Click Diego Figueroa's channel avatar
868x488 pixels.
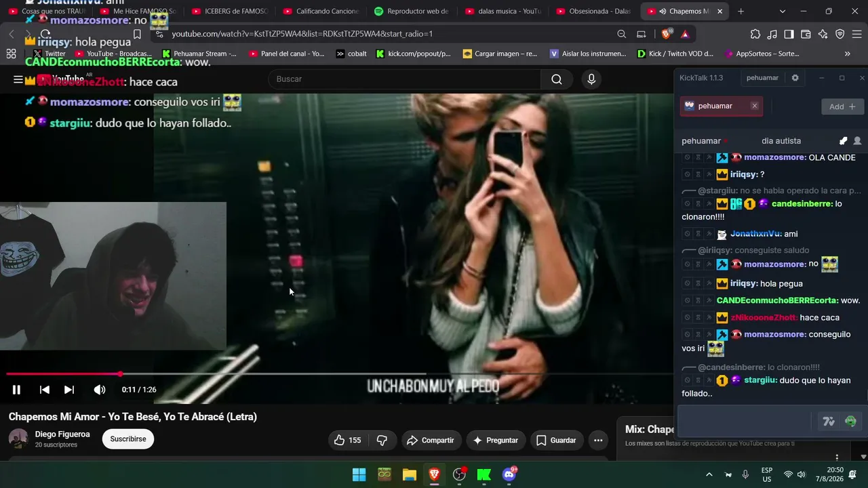pyautogui.click(x=18, y=439)
